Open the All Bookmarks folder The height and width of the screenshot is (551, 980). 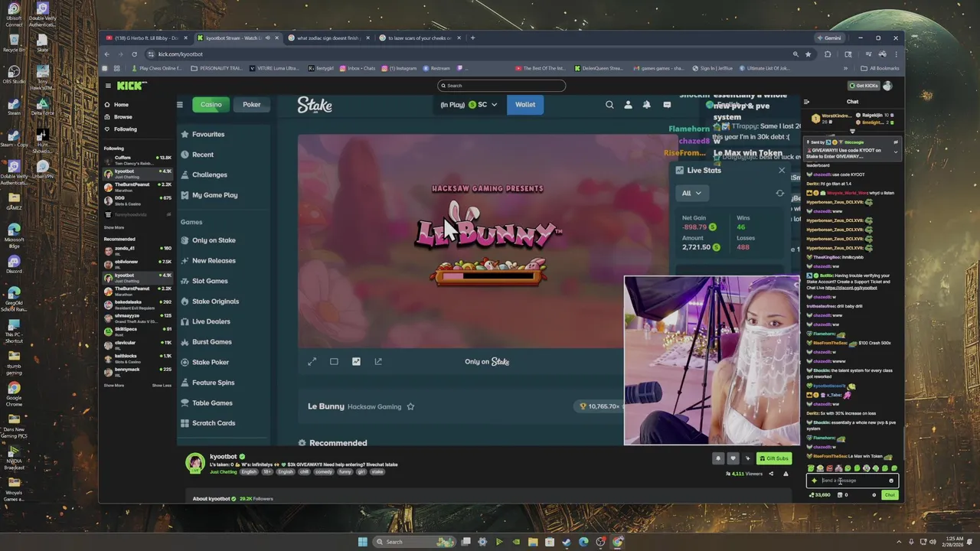880,68
